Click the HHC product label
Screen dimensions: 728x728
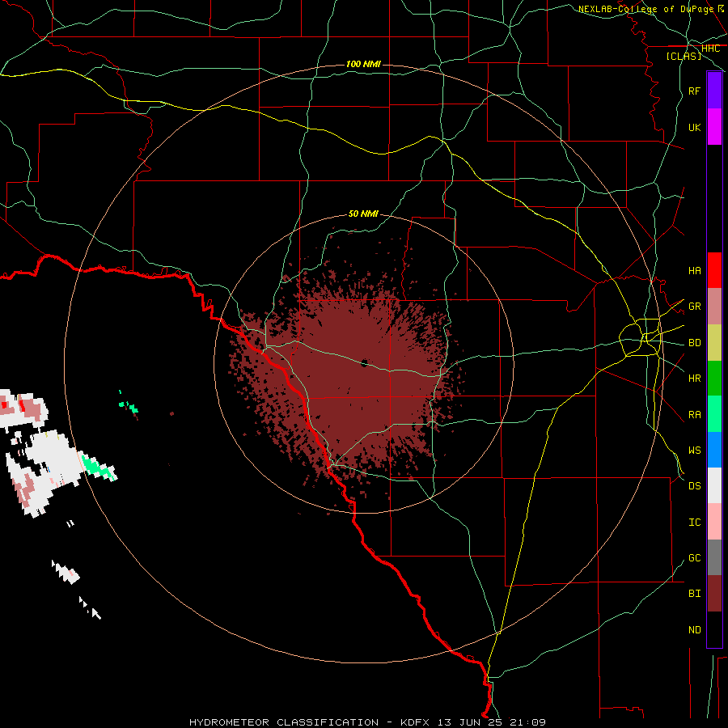pos(710,49)
